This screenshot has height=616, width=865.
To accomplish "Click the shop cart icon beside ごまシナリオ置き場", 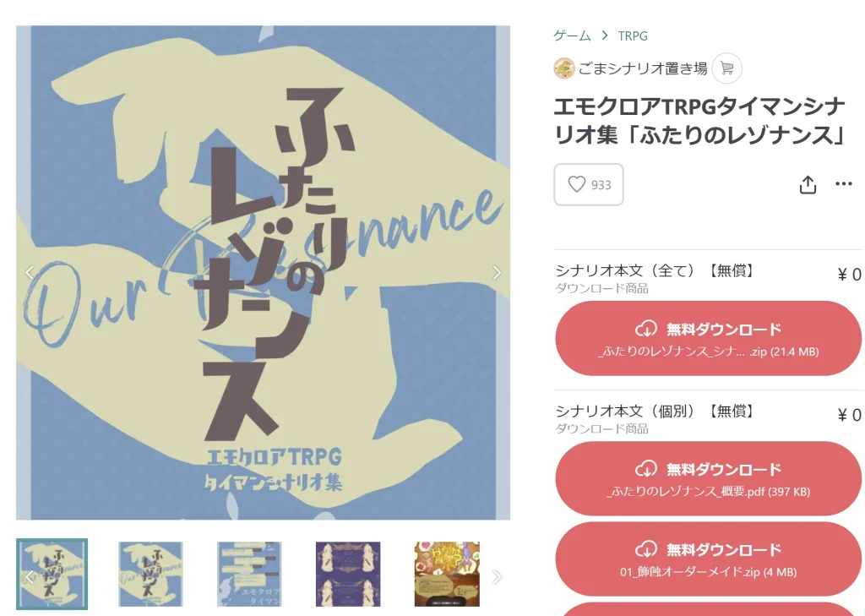I will coord(726,68).
